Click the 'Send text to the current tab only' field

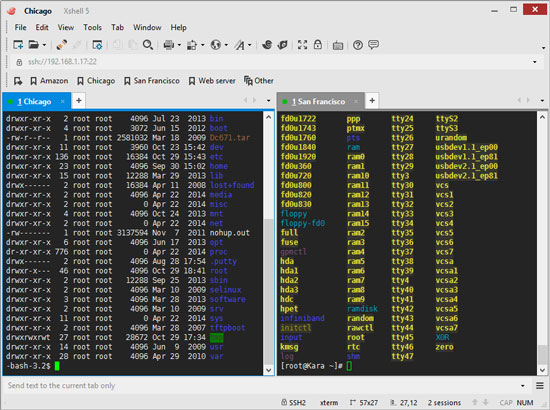click(x=261, y=386)
